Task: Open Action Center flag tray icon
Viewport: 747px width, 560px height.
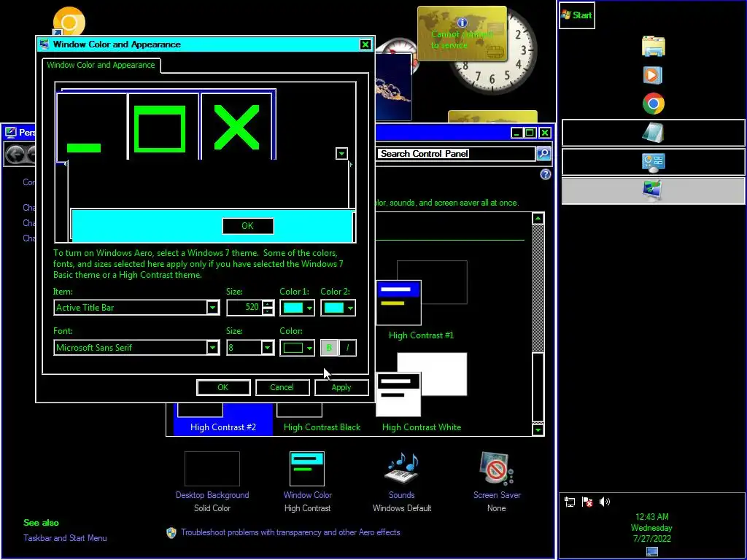Action: 587,502
